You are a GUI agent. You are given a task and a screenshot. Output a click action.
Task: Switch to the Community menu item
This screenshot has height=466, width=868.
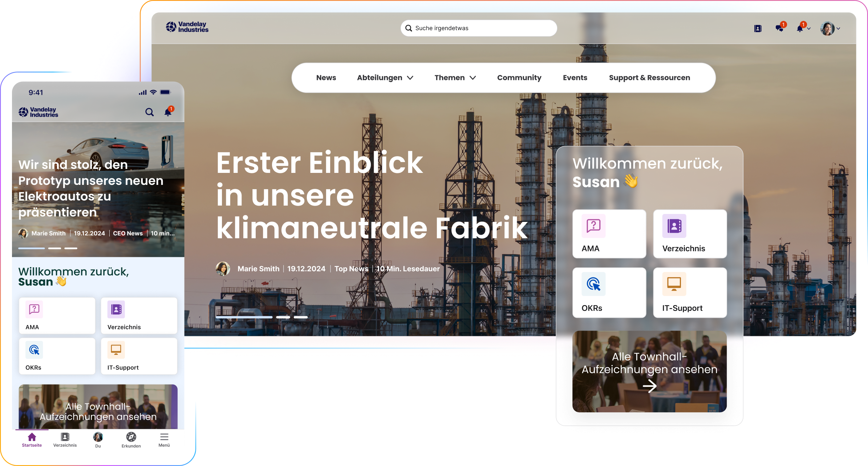pos(519,77)
